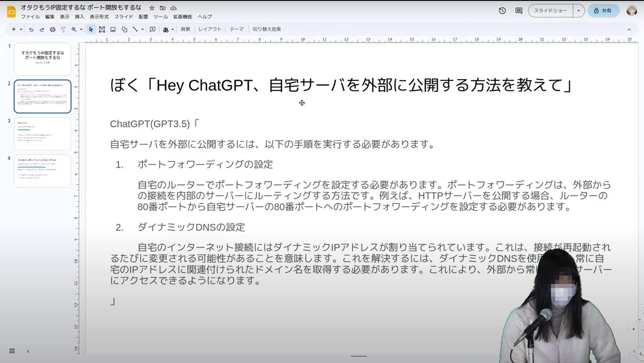Insert a shape

click(124, 29)
